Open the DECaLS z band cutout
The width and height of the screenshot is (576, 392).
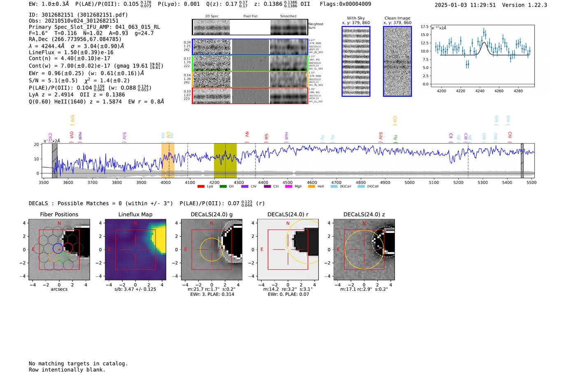pyautogui.click(x=364, y=250)
